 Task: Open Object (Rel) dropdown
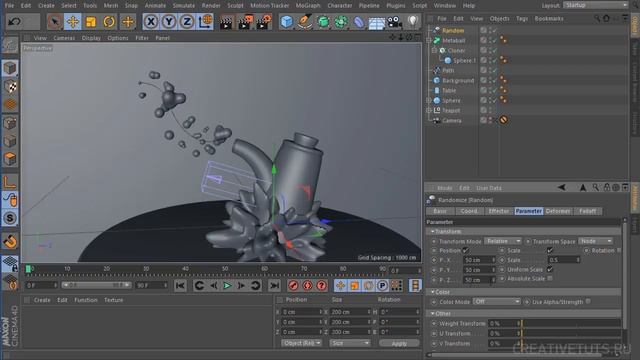point(301,343)
